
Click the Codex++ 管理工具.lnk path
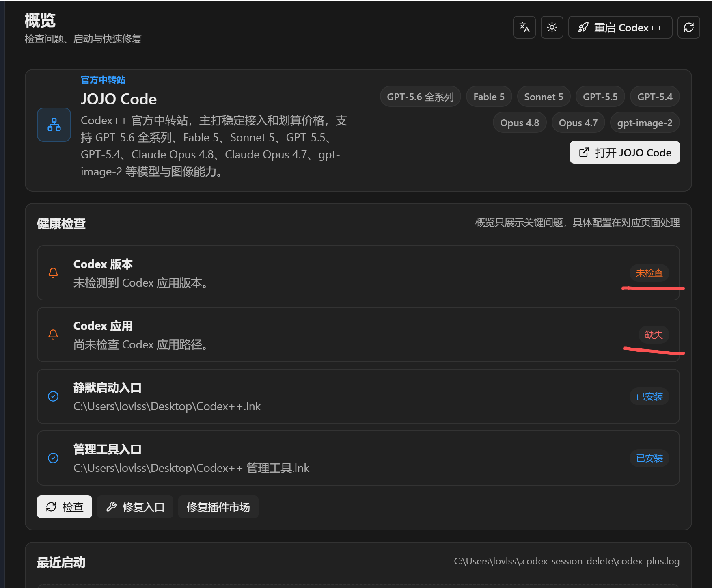click(191, 468)
